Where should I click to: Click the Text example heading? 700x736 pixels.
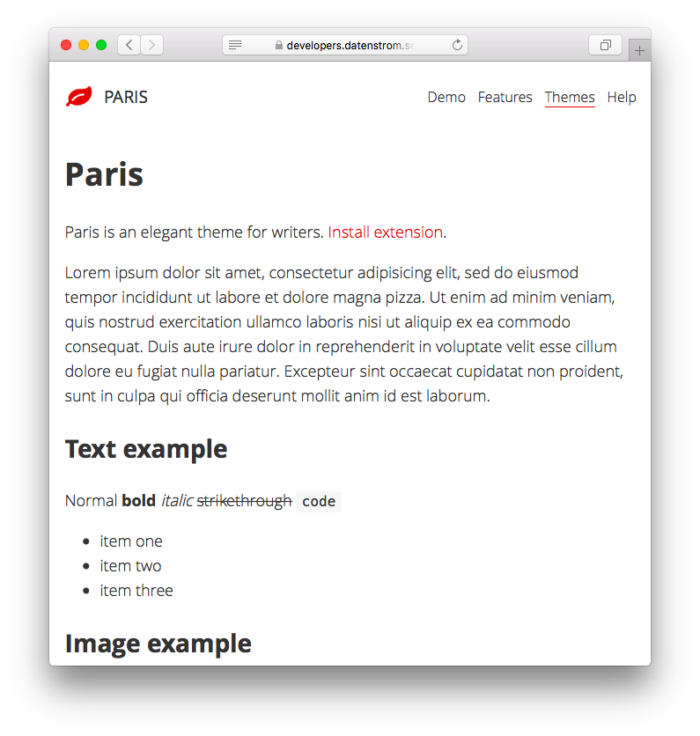pos(146,449)
